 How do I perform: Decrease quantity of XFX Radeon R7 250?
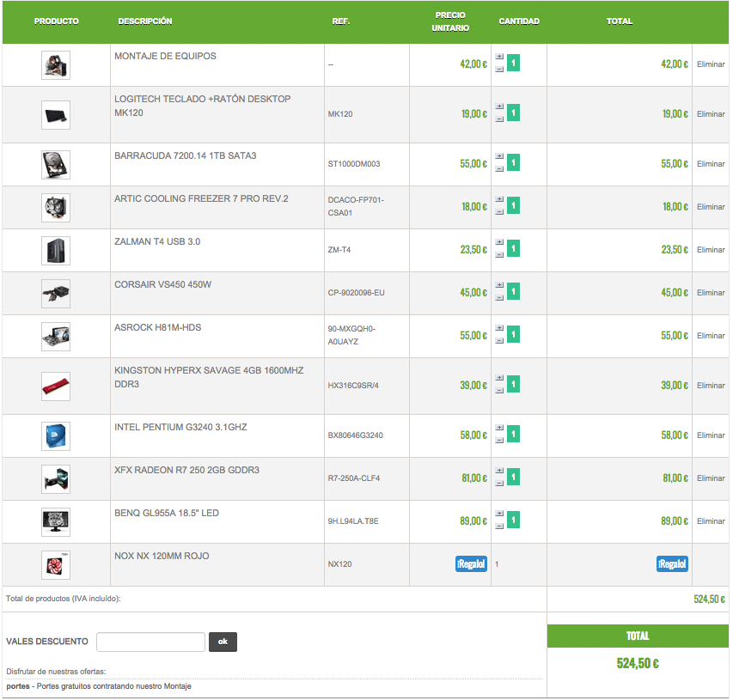click(x=499, y=484)
